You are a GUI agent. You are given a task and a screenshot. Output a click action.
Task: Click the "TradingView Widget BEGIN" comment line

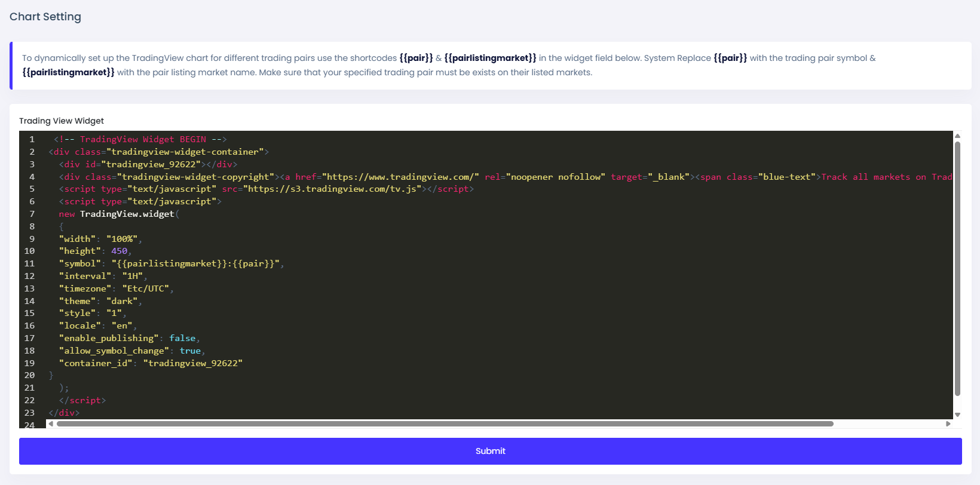coord(140,139)
